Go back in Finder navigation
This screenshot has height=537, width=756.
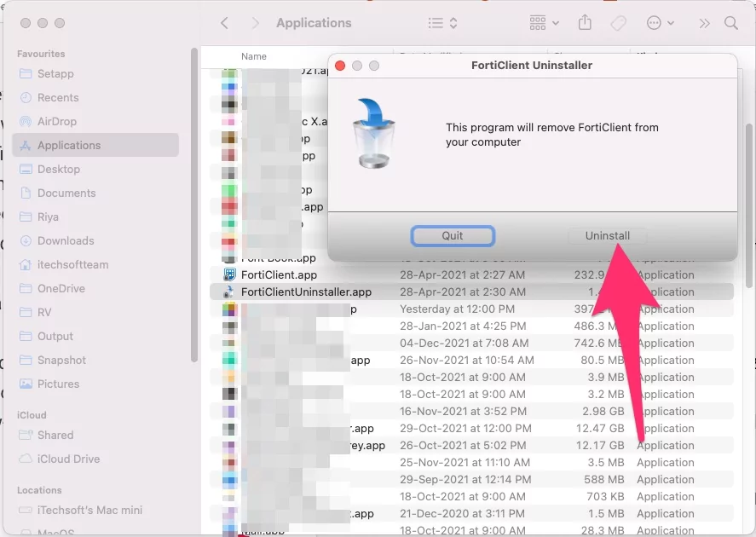pos(224,23)
